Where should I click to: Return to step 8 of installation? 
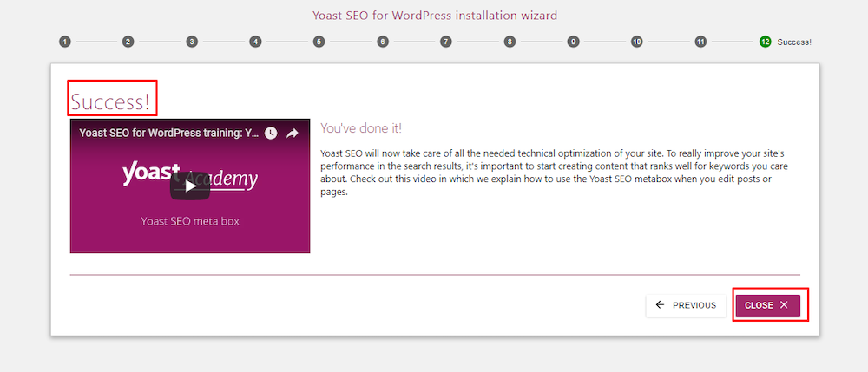point(510,42)
